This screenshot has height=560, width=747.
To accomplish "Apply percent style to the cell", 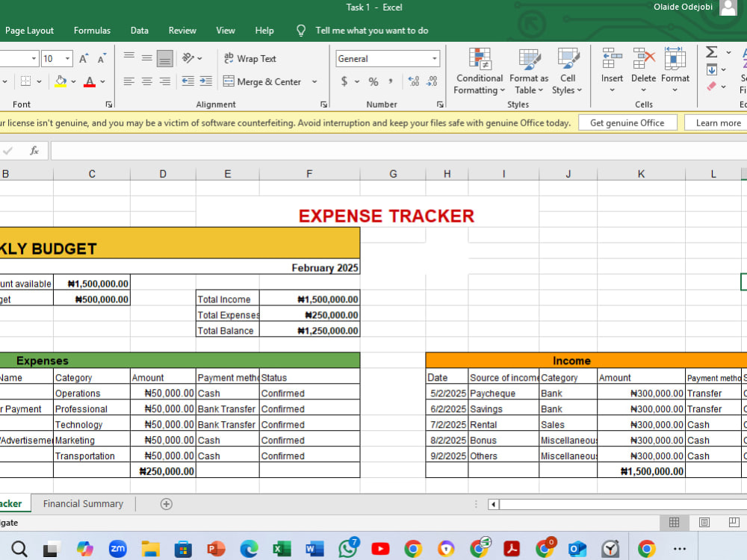I will [x=373, y=81].
